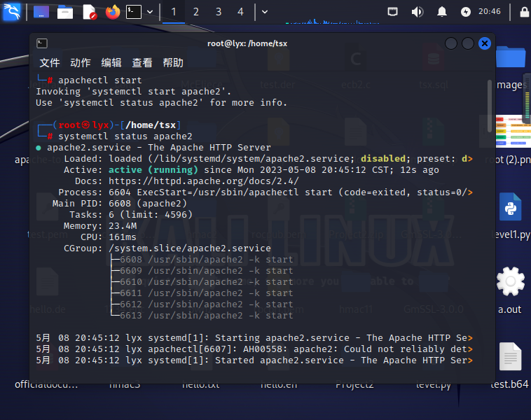The height and width of the screenshot is (420, 531).
Task: Click 'CPU: 161ms' line
Action: tap(109, 237)
